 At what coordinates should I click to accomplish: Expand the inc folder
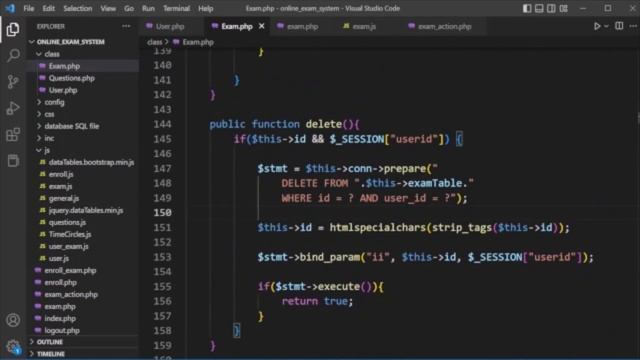pyautogui.click(x=49, y=138)
